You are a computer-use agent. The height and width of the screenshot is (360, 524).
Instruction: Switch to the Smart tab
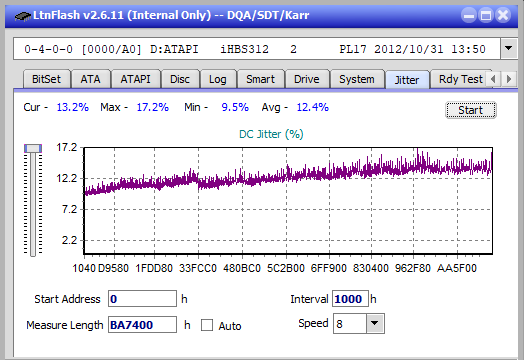pyautogui.click(x=260, y=79)
